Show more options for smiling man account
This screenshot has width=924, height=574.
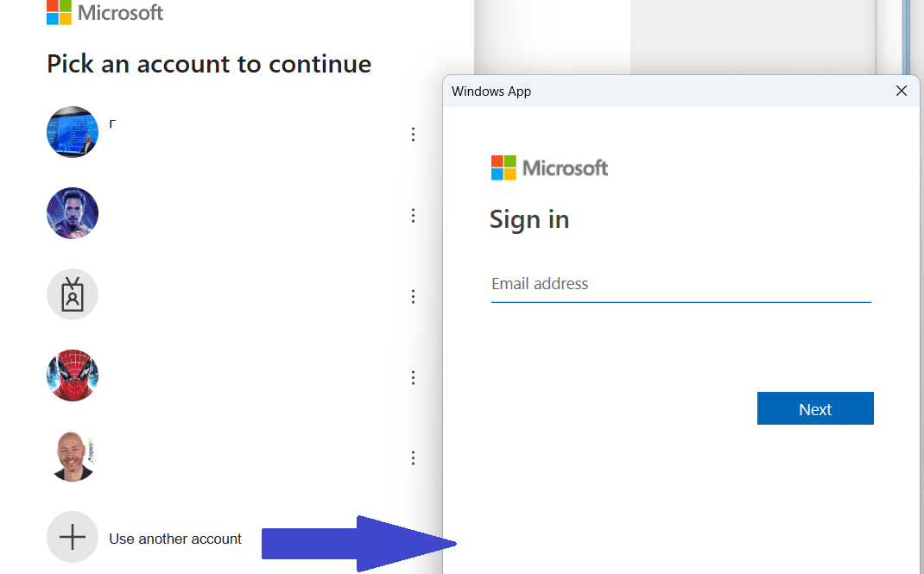[413, 457]
